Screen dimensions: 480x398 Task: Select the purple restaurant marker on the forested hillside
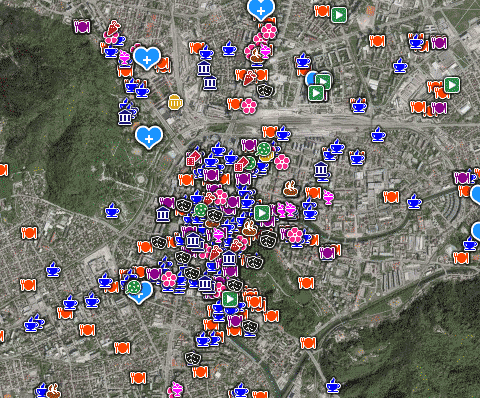82,26
